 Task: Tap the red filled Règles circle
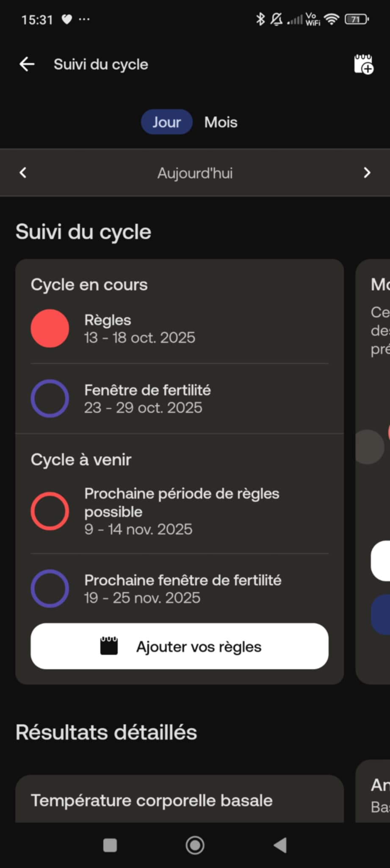[50, 328]
